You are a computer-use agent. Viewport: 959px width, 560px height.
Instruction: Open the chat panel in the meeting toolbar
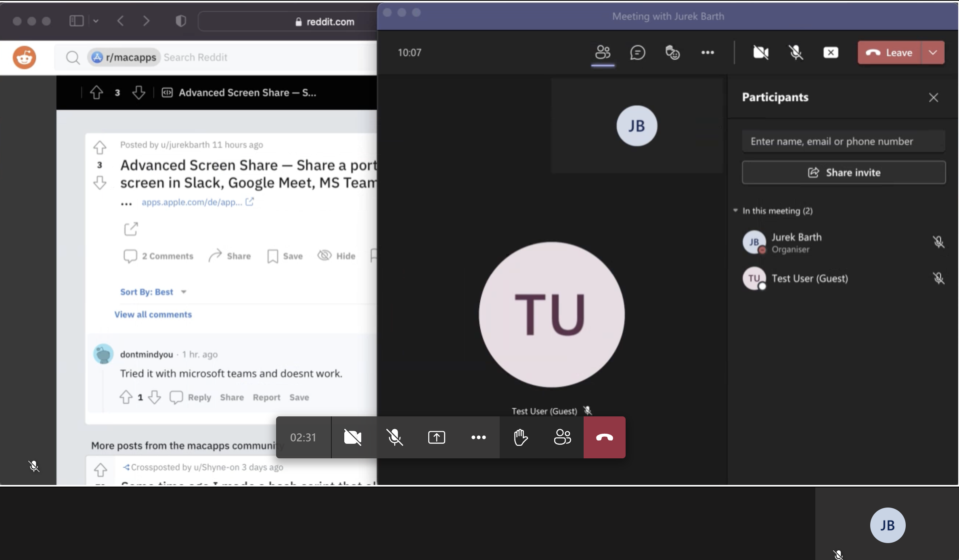[x=638, y=52]
